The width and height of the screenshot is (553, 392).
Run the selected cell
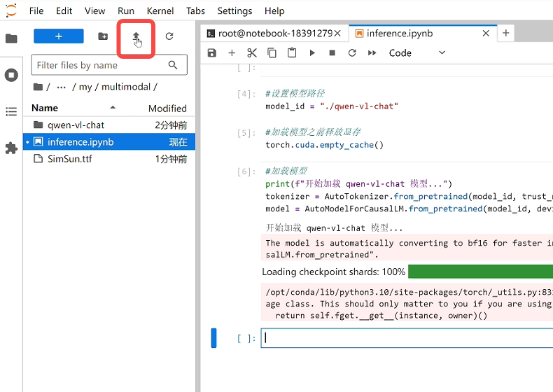(x=312, y=53)
